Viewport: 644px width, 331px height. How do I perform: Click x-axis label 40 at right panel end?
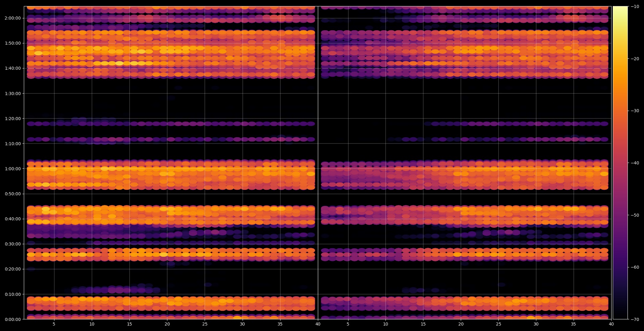(x=611, y=324)
